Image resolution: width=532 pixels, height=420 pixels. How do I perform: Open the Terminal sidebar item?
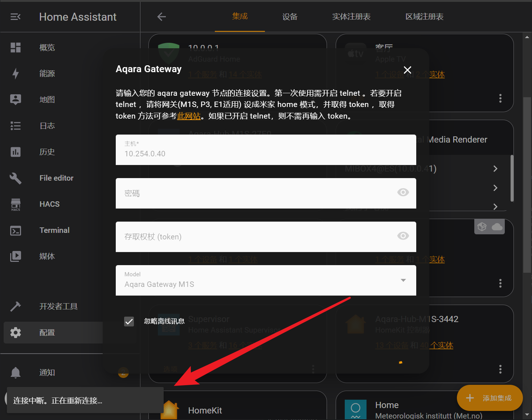coord(54,230)
